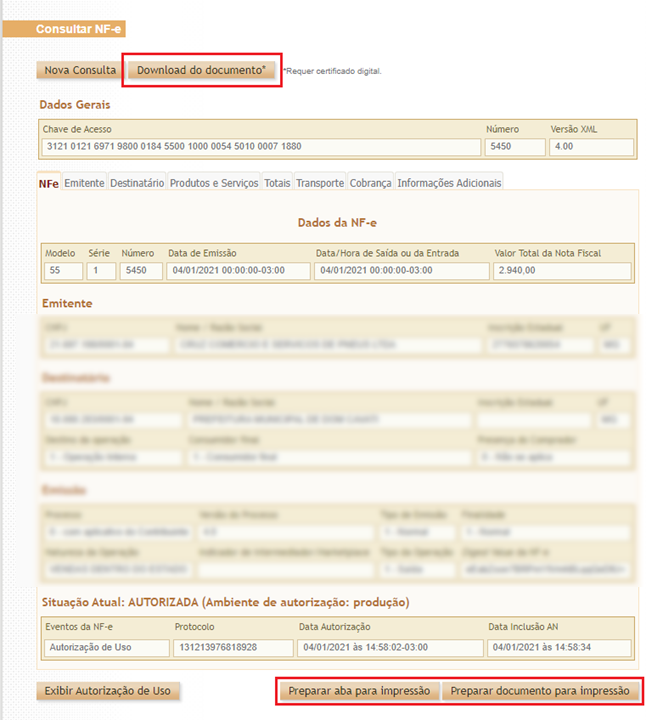Screen dimensions: 662x720
Task: Select the Produtos e Serviços tab
Action: (214, 183)
